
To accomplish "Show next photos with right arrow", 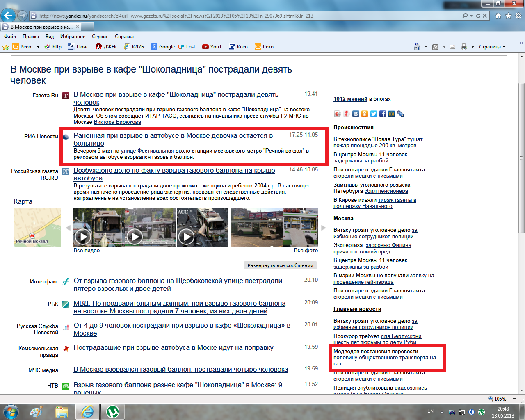I will [x=324, y=228].
